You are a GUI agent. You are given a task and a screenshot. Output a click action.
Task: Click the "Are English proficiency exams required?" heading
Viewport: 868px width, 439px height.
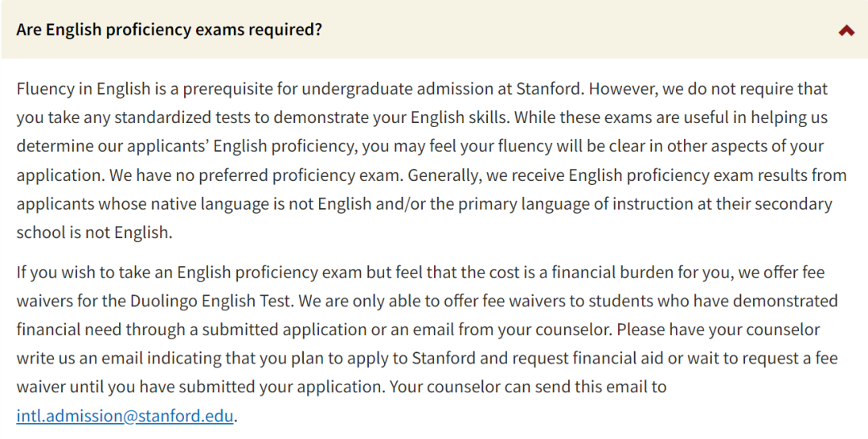(x=169, y=29)
